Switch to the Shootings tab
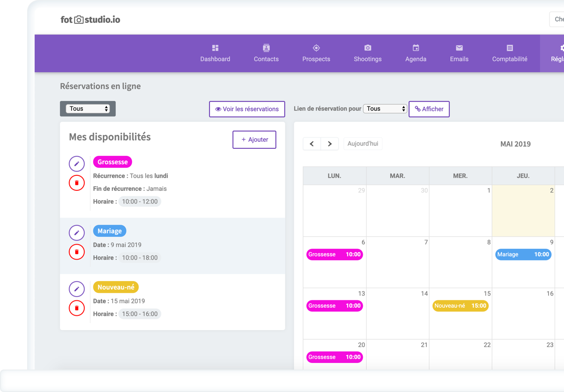Screen dimensions: 564x392 (368, 53)
